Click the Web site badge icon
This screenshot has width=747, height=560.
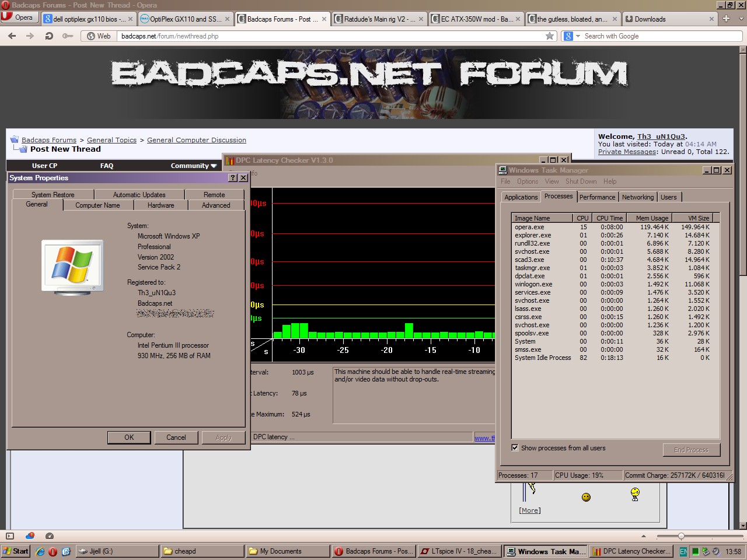[99, 36]
